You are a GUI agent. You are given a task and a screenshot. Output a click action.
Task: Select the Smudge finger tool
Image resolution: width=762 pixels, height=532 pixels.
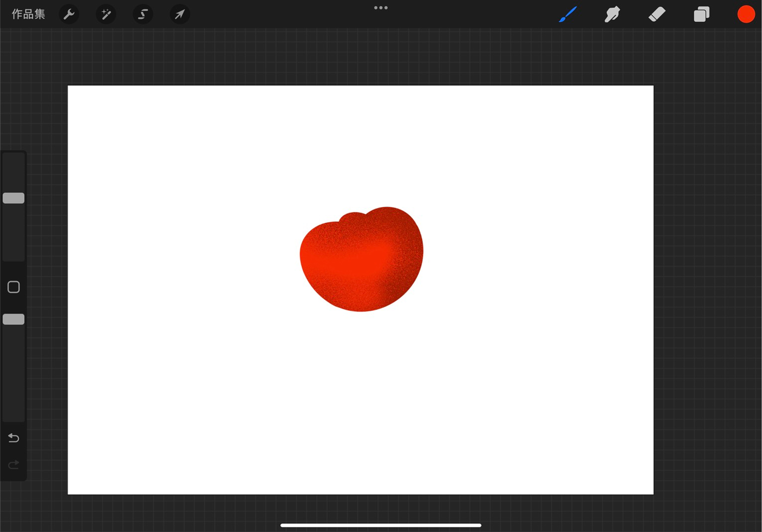pos(612,14)
